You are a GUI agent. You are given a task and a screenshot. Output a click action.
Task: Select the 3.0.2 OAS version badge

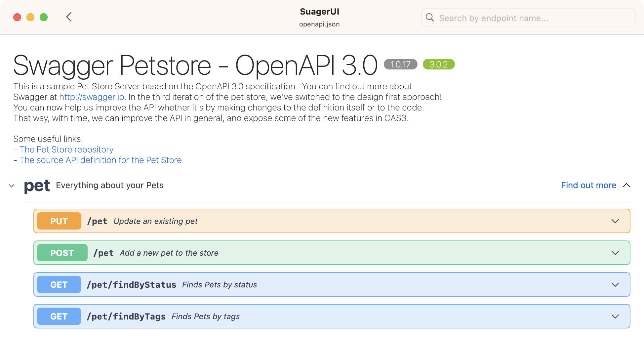click(439, 64)
